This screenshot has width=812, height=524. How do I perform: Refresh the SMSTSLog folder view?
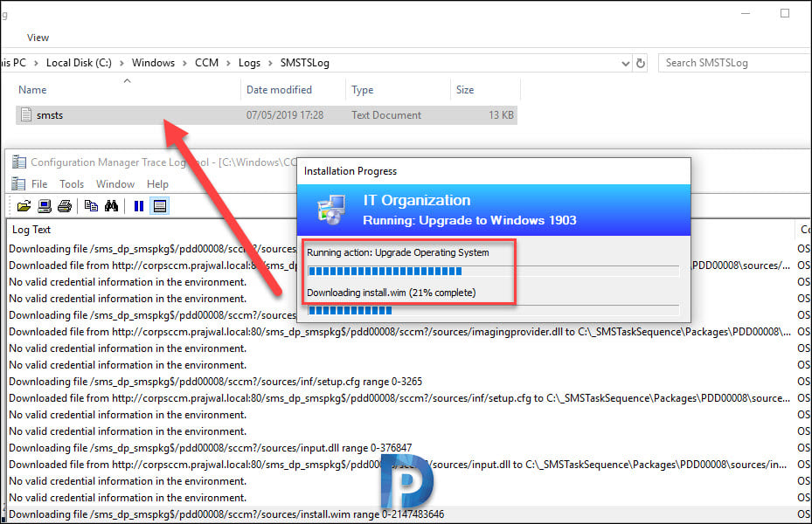[x=641, y=63]
